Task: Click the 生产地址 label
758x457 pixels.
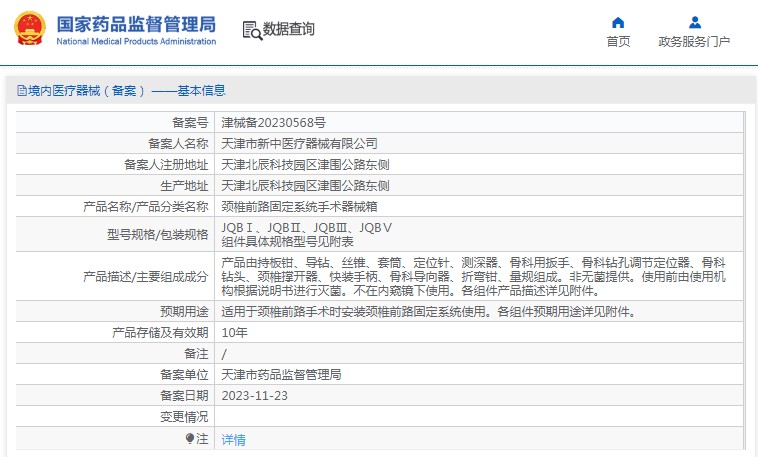Action: click(x=184, y=186)
